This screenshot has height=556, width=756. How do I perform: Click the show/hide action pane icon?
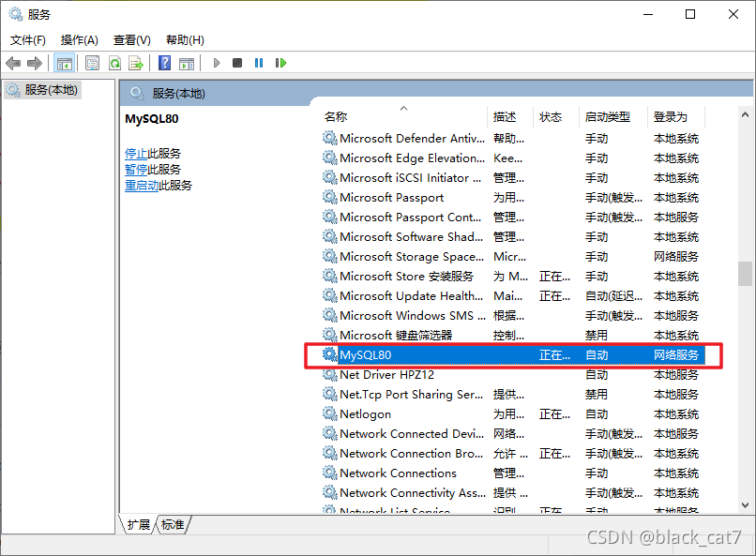pyautogui.click(x=187, y=63)
